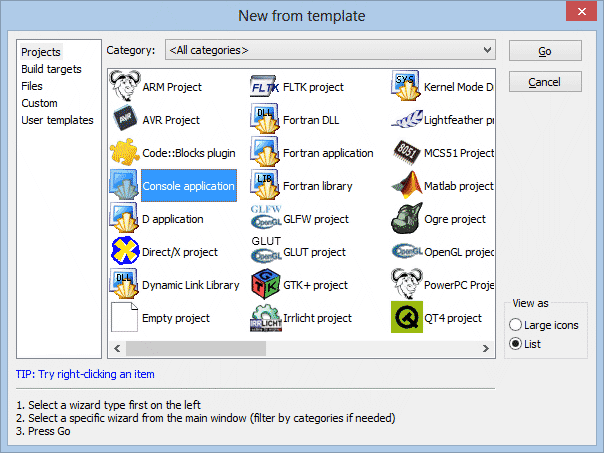Enable the Large icons view option

(x=516, y=325)
